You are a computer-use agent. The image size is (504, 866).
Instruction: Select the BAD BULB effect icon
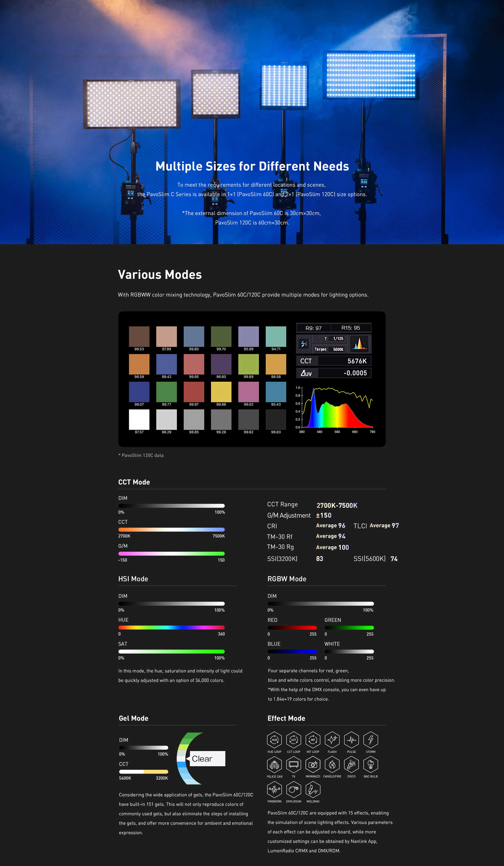tap(370, 765)
